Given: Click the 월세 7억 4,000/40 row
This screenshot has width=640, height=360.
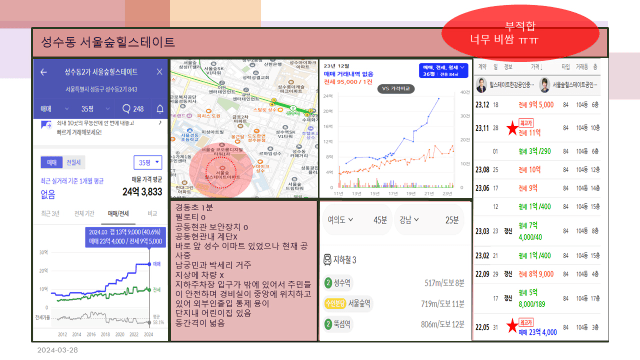Looking at the screenshot, I should pos(537,231).
